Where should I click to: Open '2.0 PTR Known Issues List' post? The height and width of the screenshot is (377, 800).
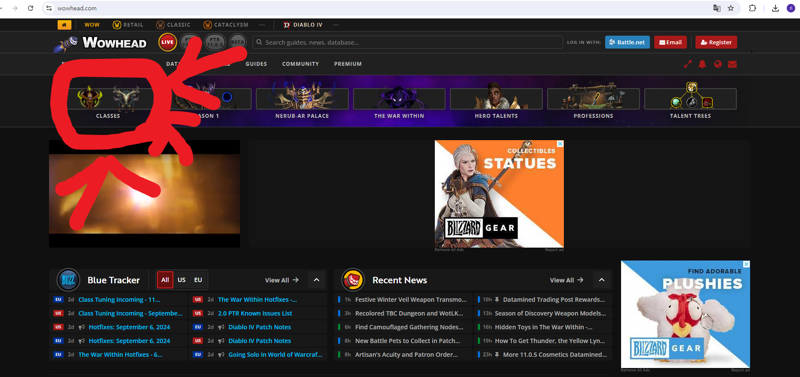click(255, 313)
